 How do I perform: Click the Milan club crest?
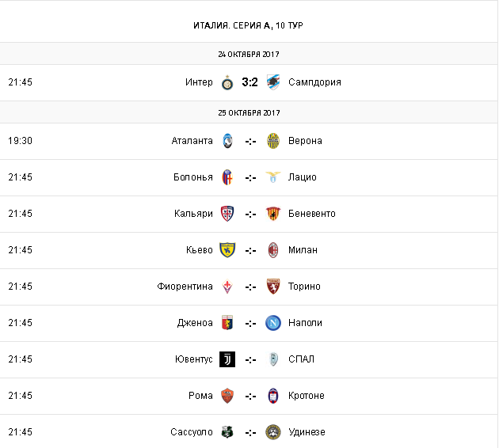273,250
